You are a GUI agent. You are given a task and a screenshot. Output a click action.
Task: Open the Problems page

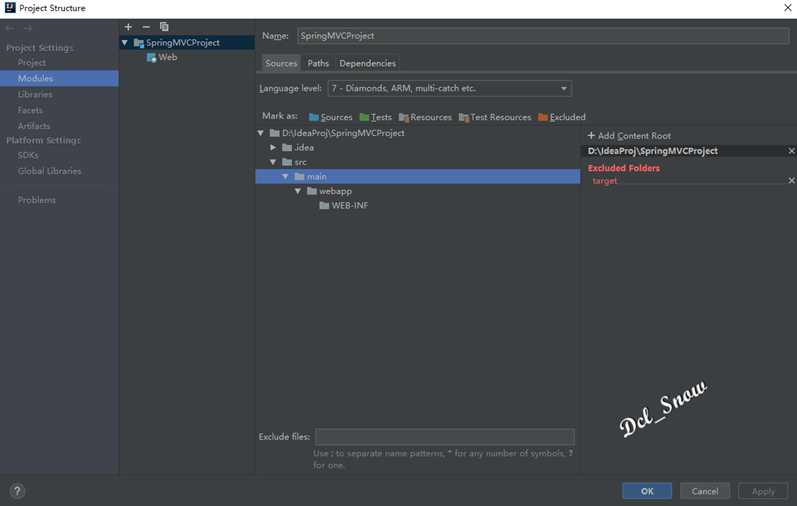(37, 200)
